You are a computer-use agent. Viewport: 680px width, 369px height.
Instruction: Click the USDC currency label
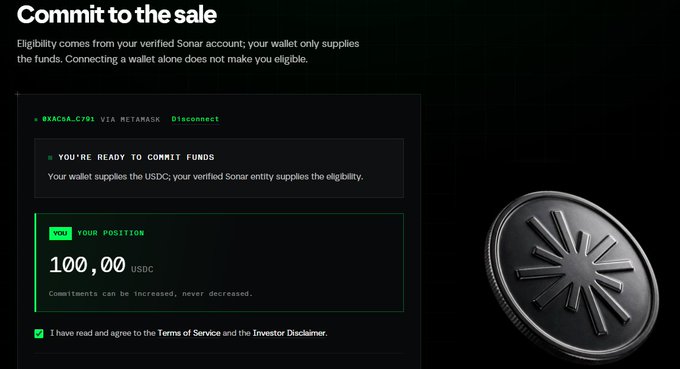click(x=142, y=269)
